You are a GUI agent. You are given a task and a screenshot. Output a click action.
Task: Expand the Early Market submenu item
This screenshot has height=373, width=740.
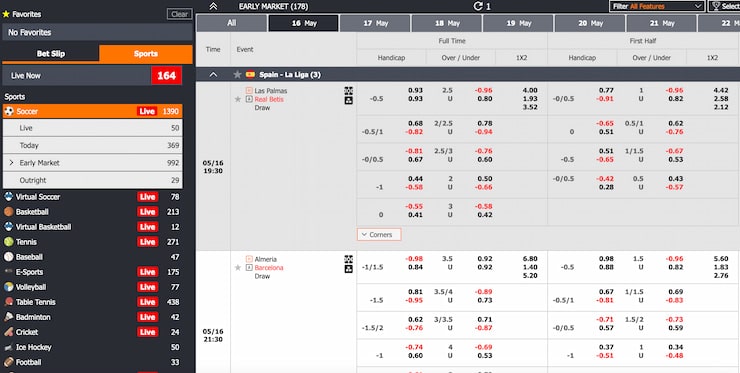pos(92,163)
